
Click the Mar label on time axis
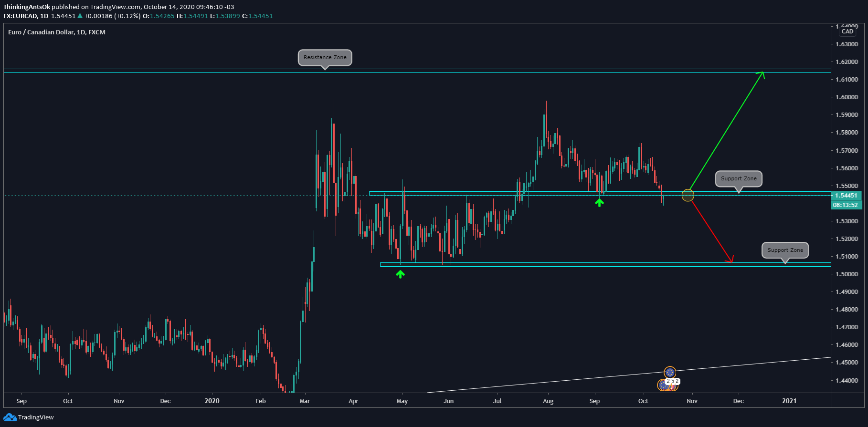click(305, 401)
